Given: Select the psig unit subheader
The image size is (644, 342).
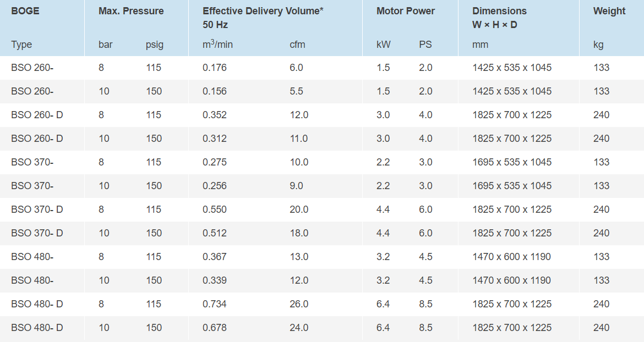Looking at the screenshot, I should tap(155, 45).
